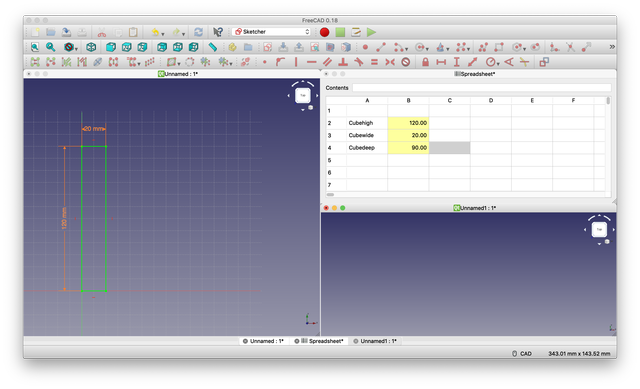Apply the Tangent constraint

tap(359, 62)
